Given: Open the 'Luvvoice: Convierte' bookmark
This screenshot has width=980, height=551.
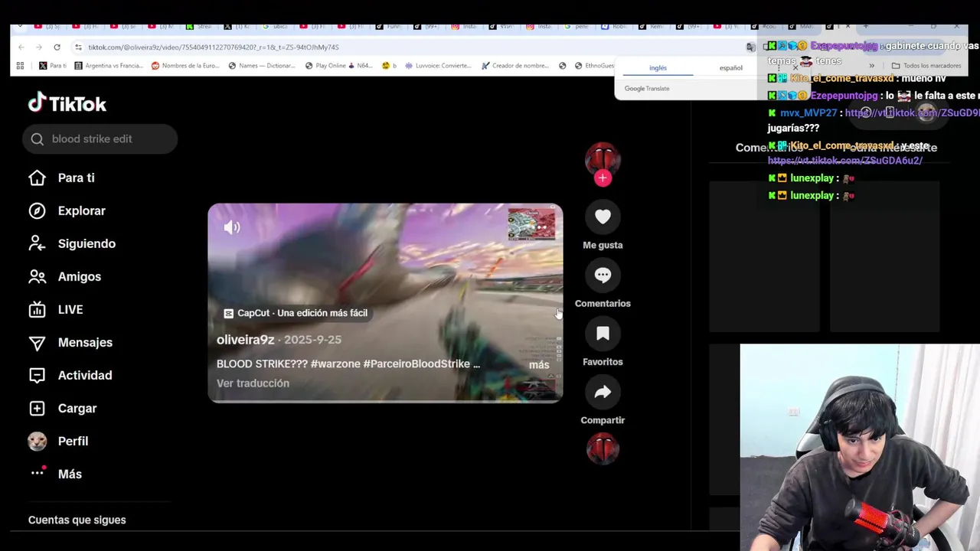Looking at the screenshot, I should click(439, 66).
